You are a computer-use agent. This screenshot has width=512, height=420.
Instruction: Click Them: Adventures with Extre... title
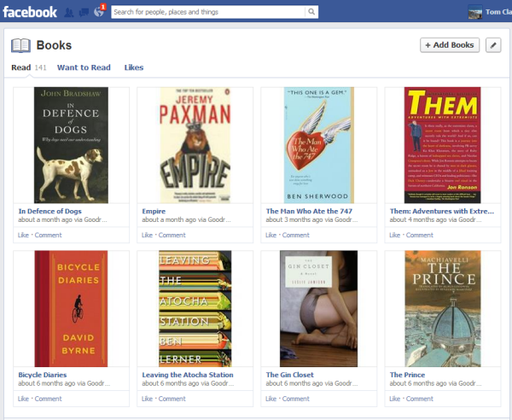(x=442, y=212)
